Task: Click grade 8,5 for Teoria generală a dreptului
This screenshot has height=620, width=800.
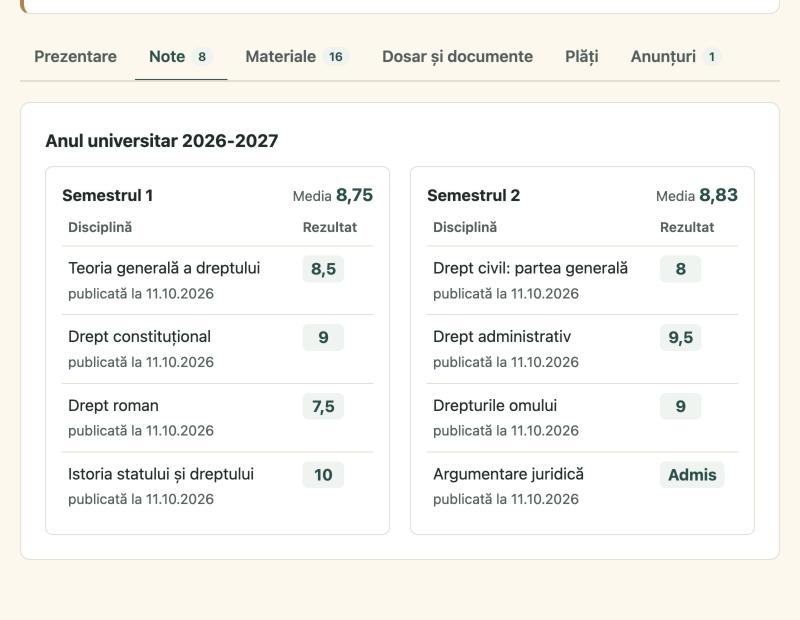Action: [x=323, y=269]
